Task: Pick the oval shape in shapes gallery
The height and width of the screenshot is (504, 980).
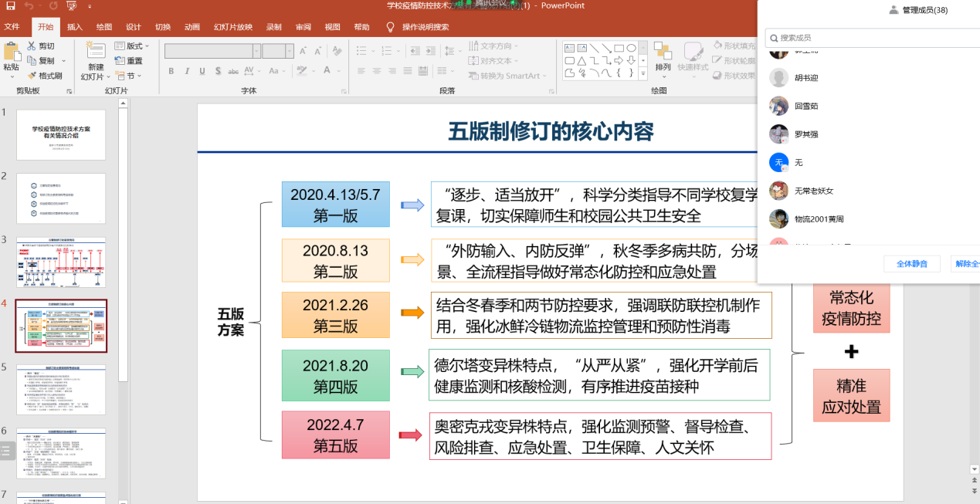Action: click(631, 48)
